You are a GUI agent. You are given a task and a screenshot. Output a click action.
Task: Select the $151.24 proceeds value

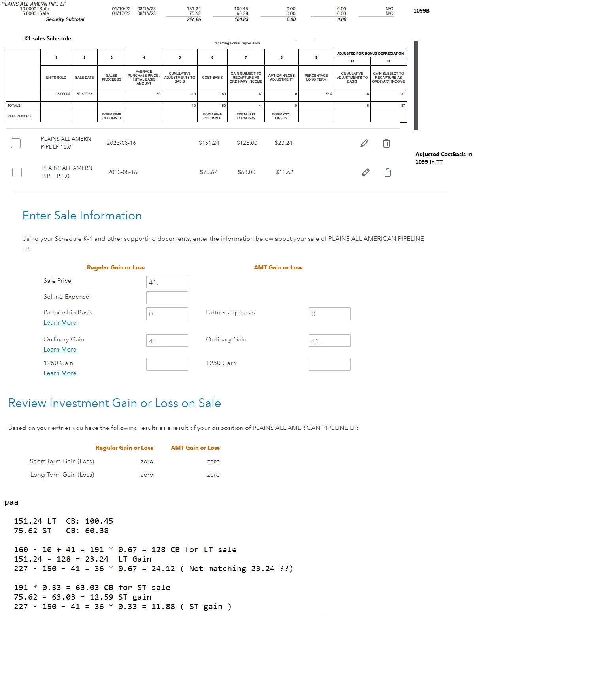209,143
